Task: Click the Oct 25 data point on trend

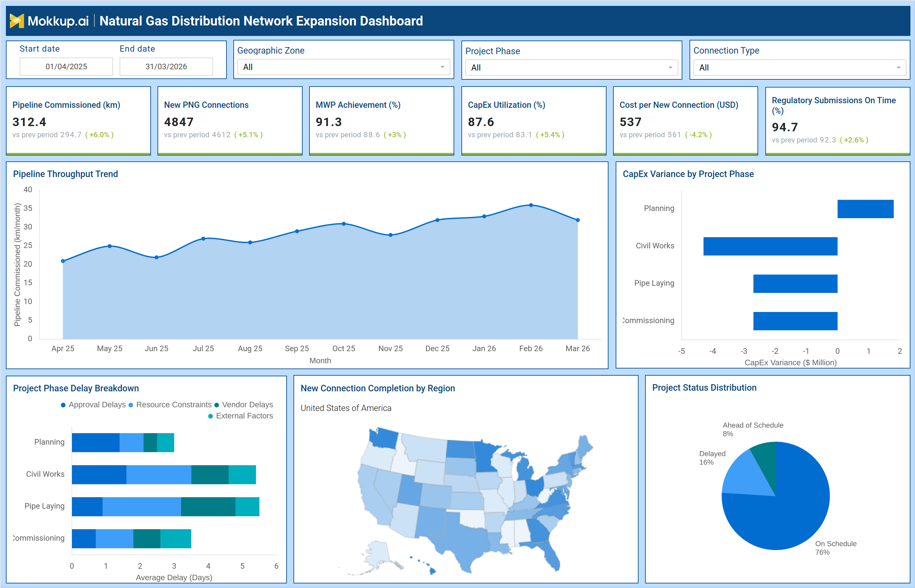Action: click(344, 224)
